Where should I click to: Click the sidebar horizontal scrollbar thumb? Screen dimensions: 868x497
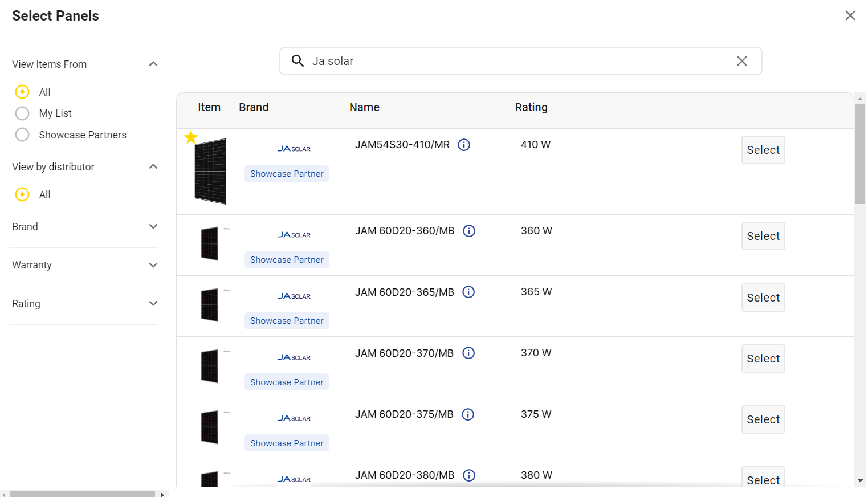[x=82, y=494]
